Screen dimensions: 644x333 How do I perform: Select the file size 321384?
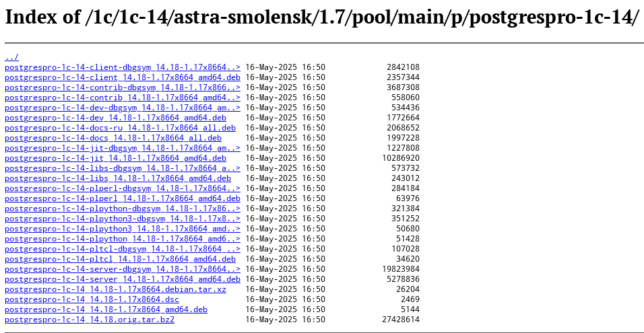tap(406, 209)
